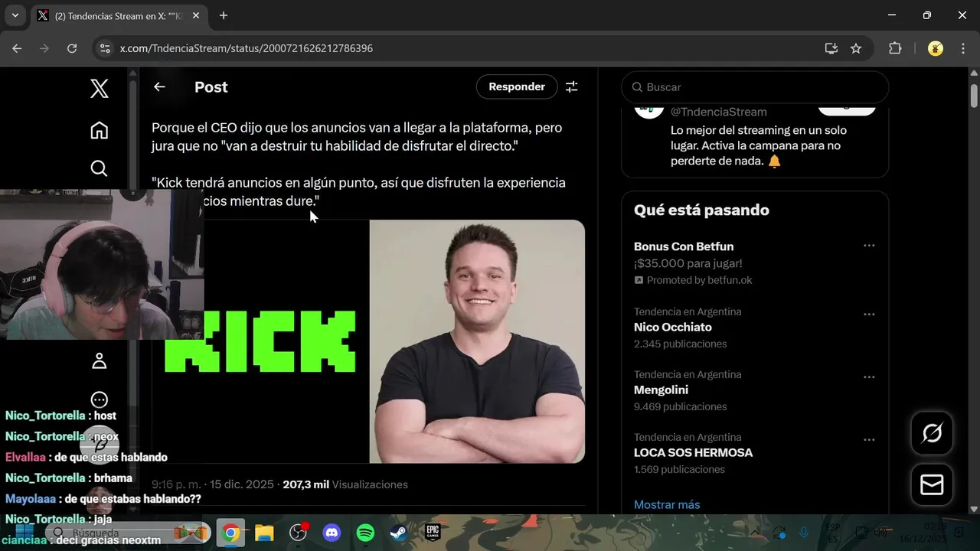
Task: Open more options for Bonus Con Betfun trend
Action: pos(869,246)
